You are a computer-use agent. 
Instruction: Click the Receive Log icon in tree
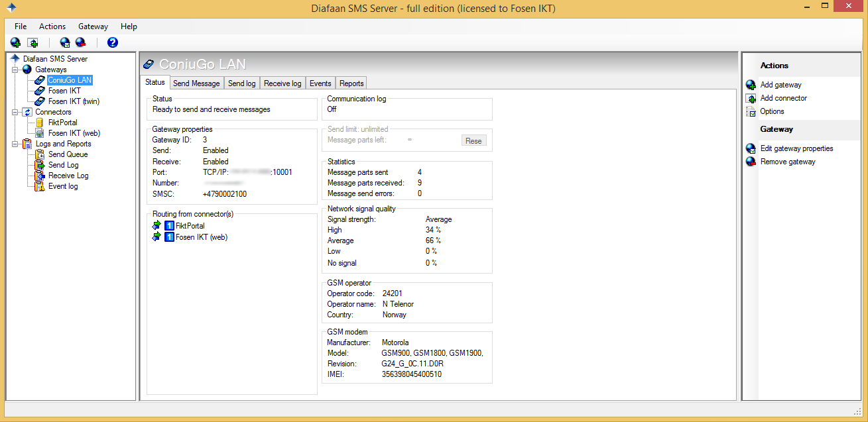pyautogui.click(x=40, y=176)
